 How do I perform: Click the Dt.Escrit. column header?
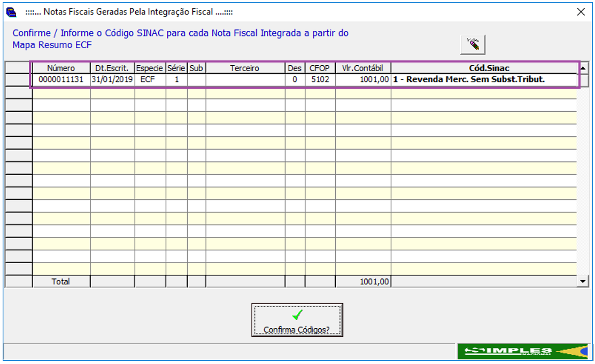[x=112, y=68]
